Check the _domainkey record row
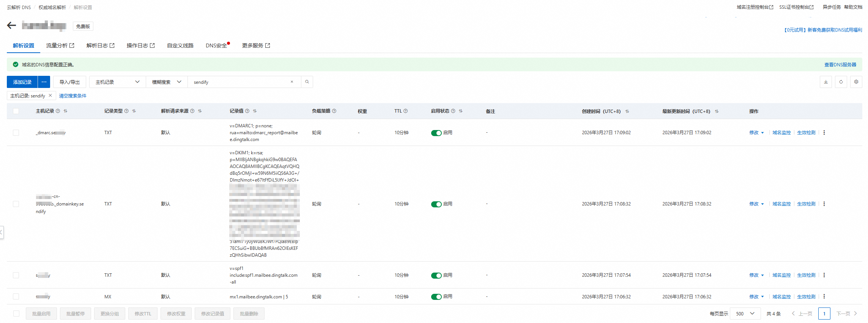This screenshot has width=868, height=323. (16, 204)
